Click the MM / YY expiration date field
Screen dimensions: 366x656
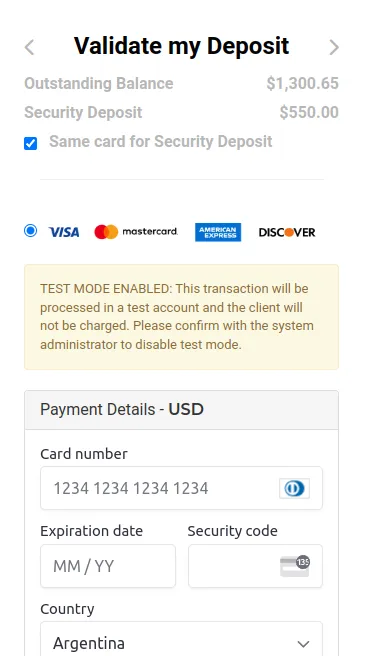click(108, 566)
